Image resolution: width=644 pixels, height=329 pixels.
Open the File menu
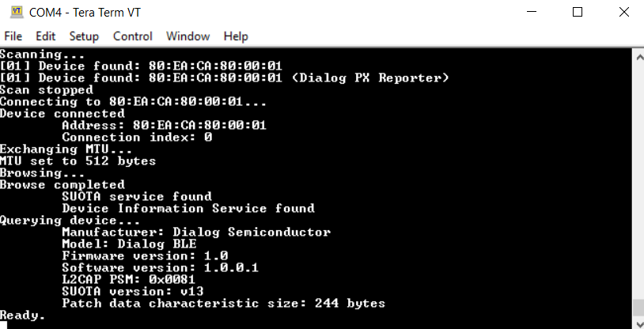pyautogui.click(x=13, y=36)
